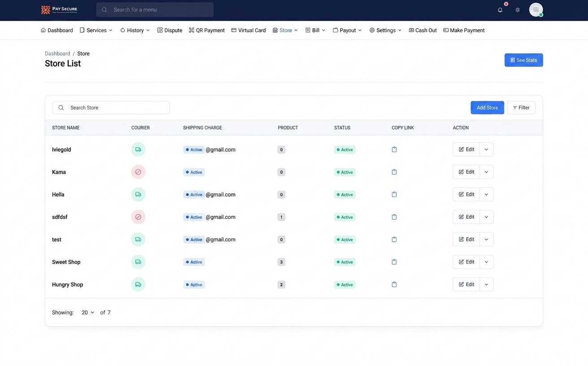
Task: Open the notifications bell
Action: 500,10
